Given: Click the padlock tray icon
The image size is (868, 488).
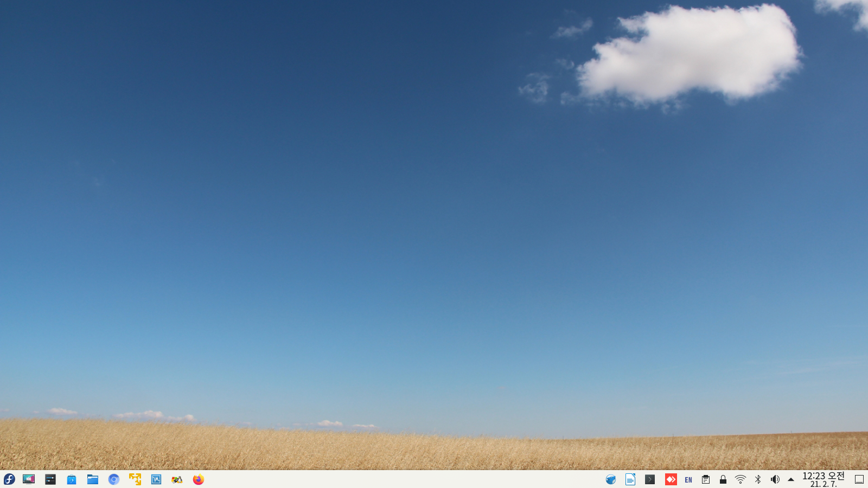Looking at the screenshot, I should click(723, 479).
